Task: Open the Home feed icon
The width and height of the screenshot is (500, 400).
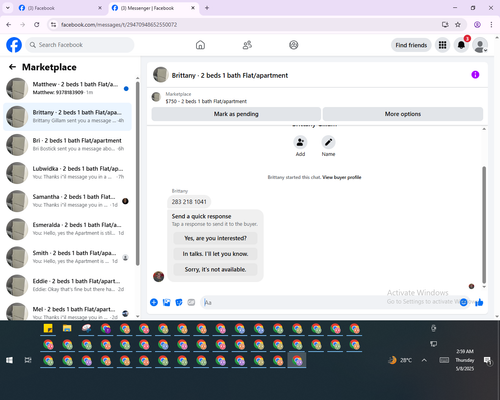Action: pyautogui.click(x=200, y=45)
